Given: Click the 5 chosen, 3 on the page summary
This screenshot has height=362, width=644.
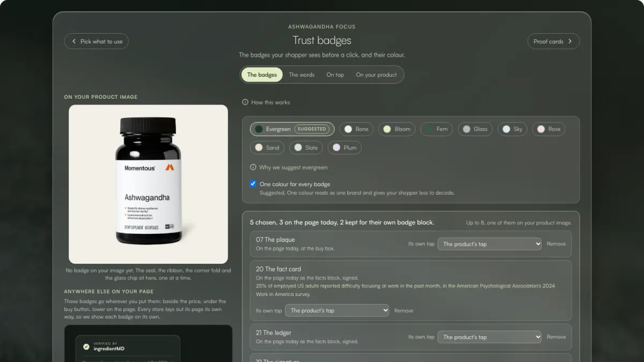Looking at the screenshot, I should tap(342, 222).
